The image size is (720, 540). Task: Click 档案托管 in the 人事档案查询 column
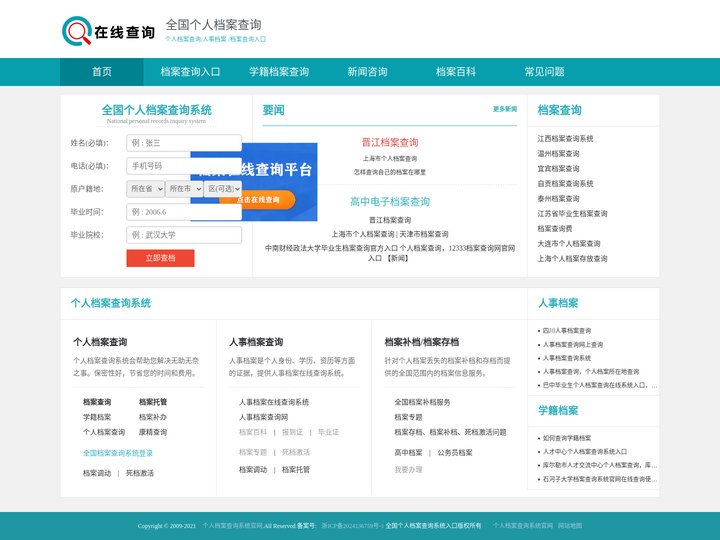click(296, 469)
